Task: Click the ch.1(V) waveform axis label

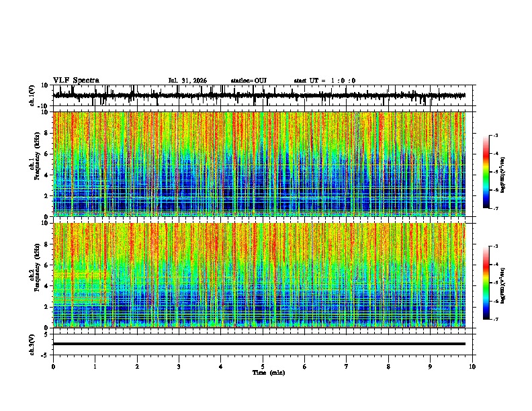Action: (x=32, y=95)
